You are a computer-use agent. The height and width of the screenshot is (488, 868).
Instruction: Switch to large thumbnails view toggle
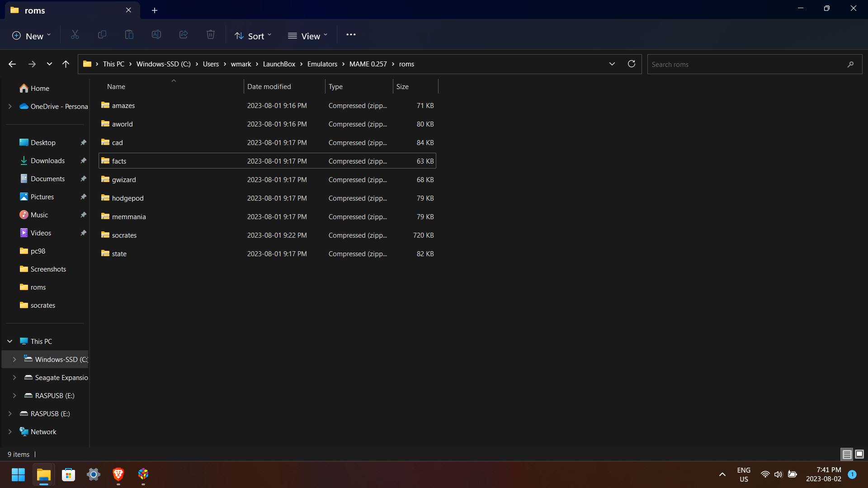(859, 454)
